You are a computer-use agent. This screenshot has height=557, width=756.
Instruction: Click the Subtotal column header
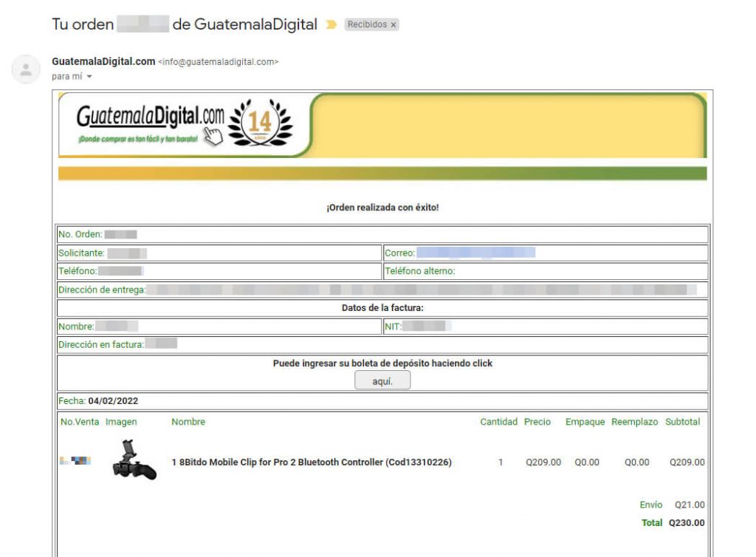pyautogui.click(x=682, y=422)
